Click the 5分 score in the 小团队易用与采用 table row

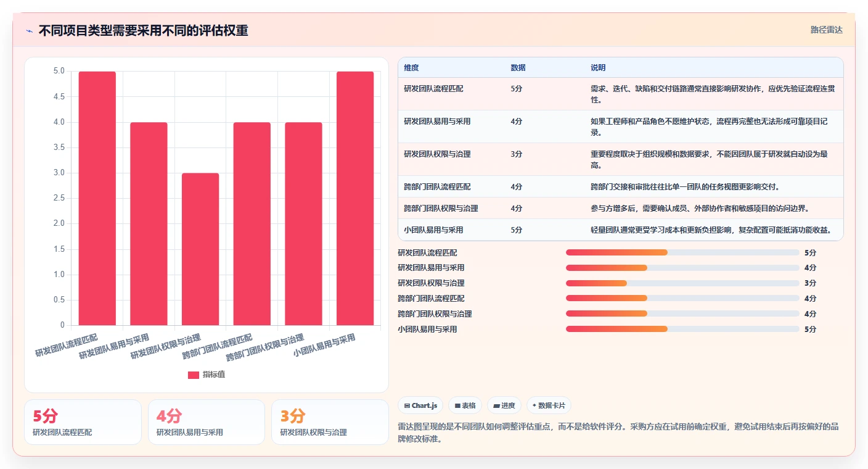pos(517,230)
